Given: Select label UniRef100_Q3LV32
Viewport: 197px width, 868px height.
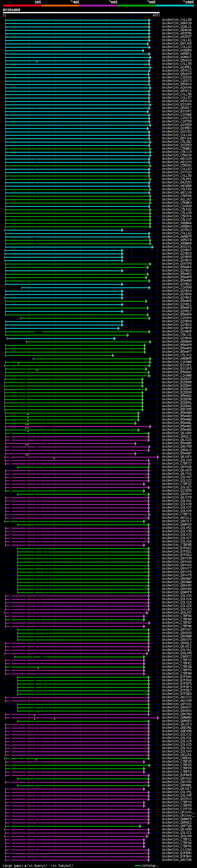Looking at the screenshot, I should 177,735.
